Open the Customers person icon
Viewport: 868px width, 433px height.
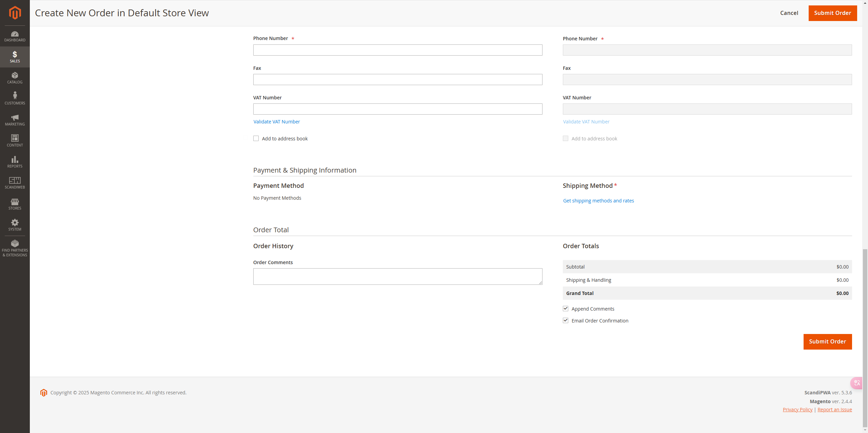tap(15, 99)
